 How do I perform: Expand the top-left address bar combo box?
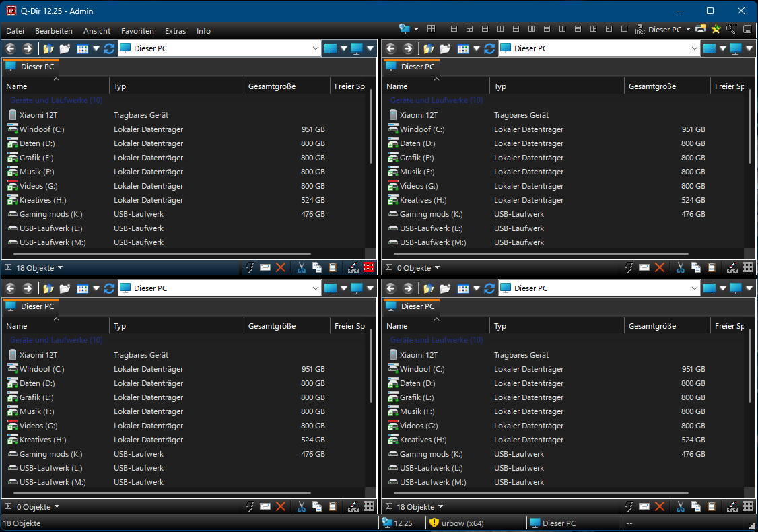(315, 48)
